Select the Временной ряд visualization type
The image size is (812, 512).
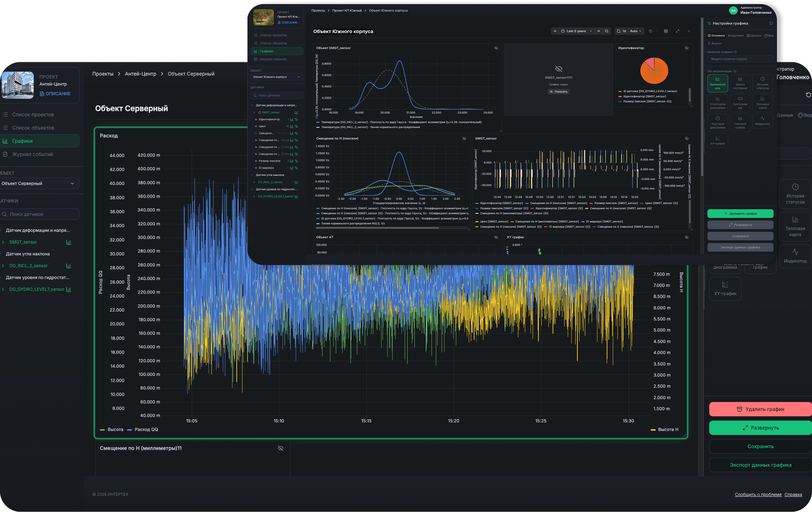[x=718, y=83]
